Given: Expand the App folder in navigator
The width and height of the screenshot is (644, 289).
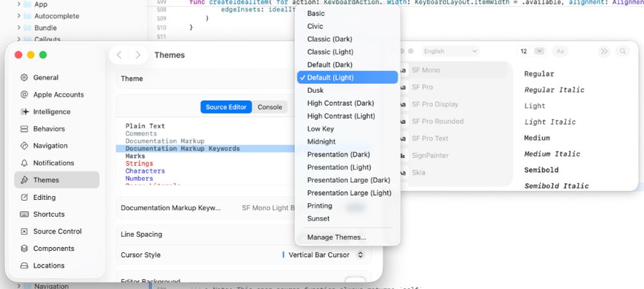Looking at the screenshot, I should coord(19,5).
